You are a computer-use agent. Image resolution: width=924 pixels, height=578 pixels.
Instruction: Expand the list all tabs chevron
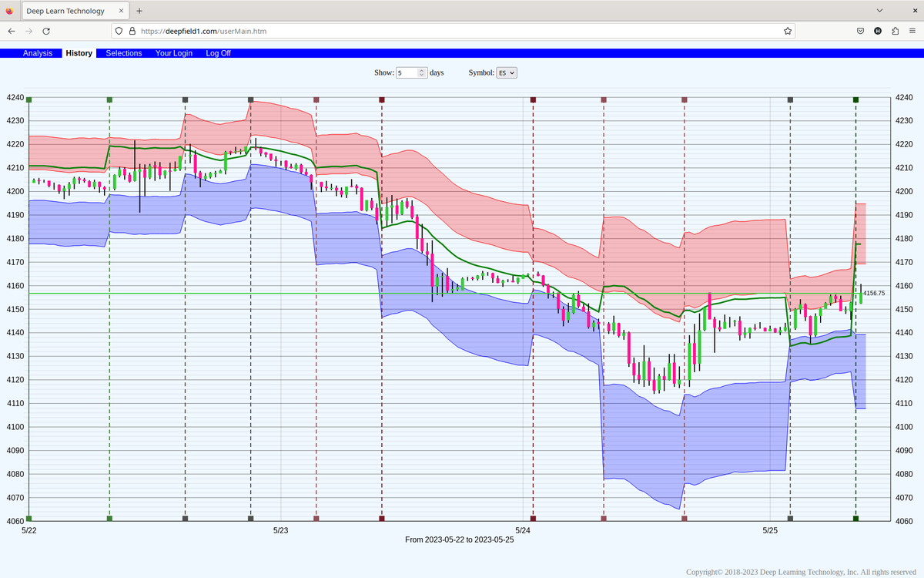click(x=880, y=11)
